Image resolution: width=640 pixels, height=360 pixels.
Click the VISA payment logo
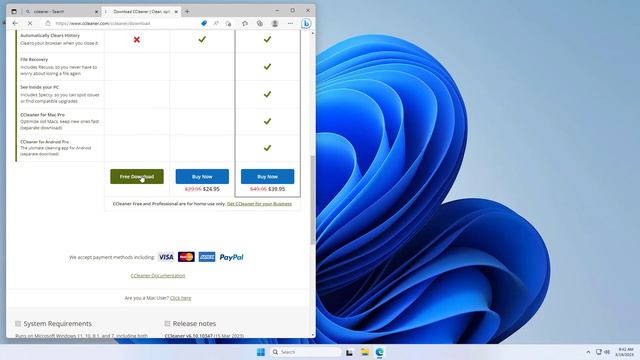coord(166,257)
